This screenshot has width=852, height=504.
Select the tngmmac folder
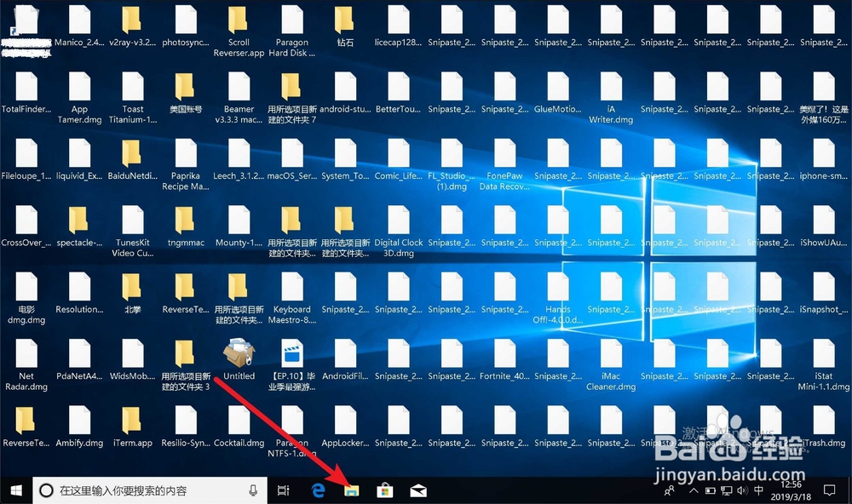click(186, 226)
